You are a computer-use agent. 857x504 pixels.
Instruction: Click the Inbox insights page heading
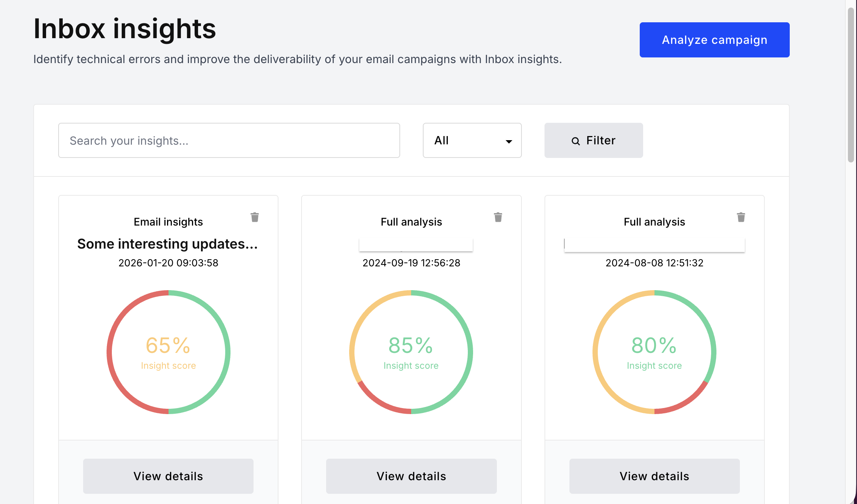[125, 29]
